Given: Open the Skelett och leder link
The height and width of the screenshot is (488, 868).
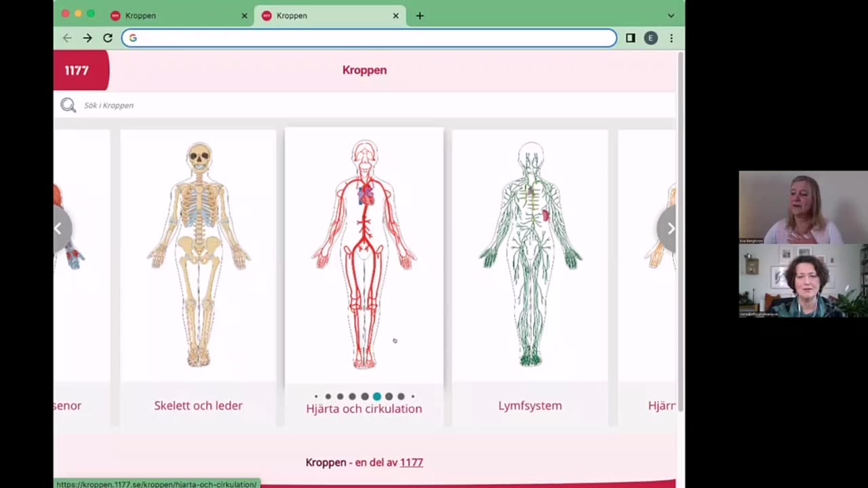Looking at the screenshot, I should [198, 405].
